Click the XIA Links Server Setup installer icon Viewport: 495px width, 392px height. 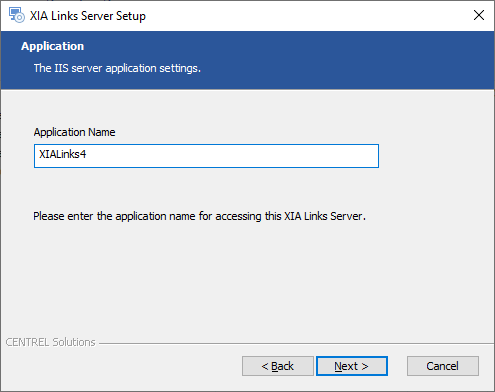tap(17, 15)
